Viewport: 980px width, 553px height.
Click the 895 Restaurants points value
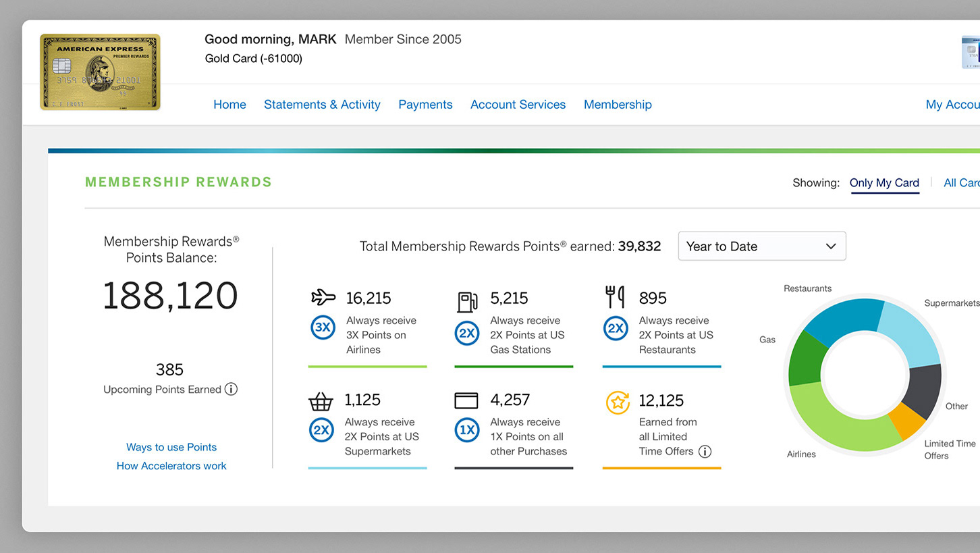click(653, 298)
